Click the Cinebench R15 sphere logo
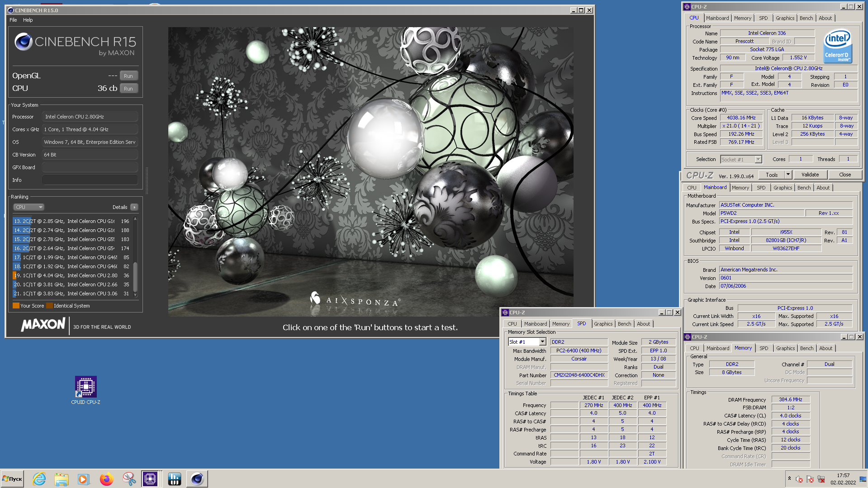 pyautogui.click(x=23, y=42)
